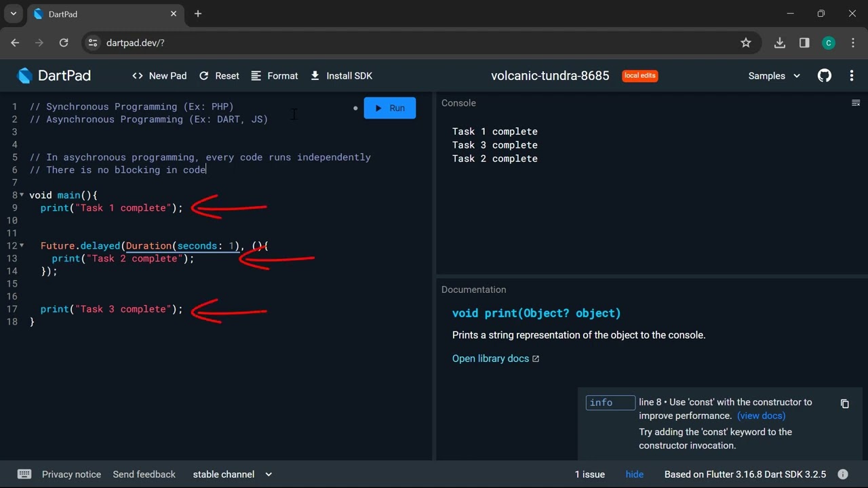Open the DartPad three-dot menu
This screenshot has width=868, height=488.
(852, 76)
